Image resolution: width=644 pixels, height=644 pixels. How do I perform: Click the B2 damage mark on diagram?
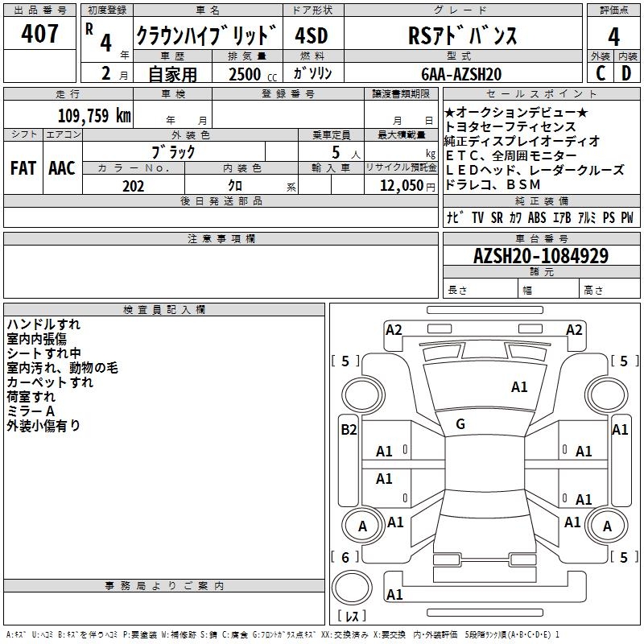pyautogui.click(x=349, y=430)
